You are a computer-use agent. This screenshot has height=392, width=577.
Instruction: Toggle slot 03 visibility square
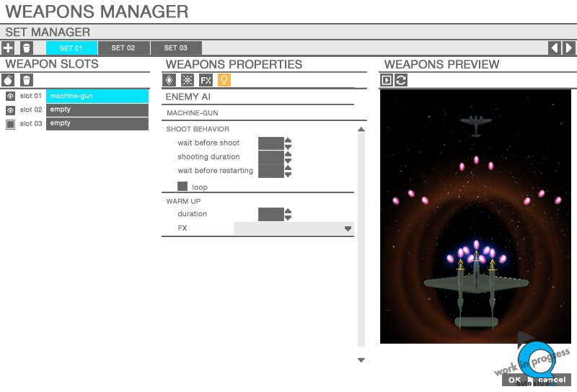[x=10, y=124]
